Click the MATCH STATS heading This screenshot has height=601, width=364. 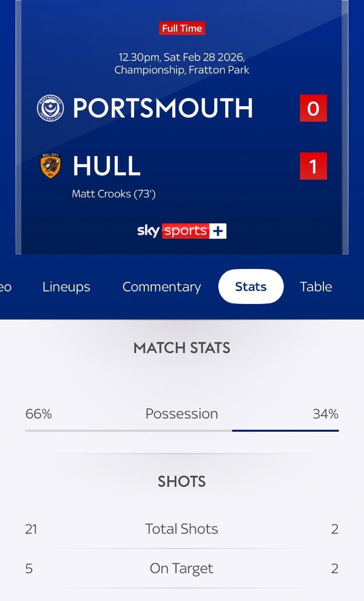coord(182,348)
